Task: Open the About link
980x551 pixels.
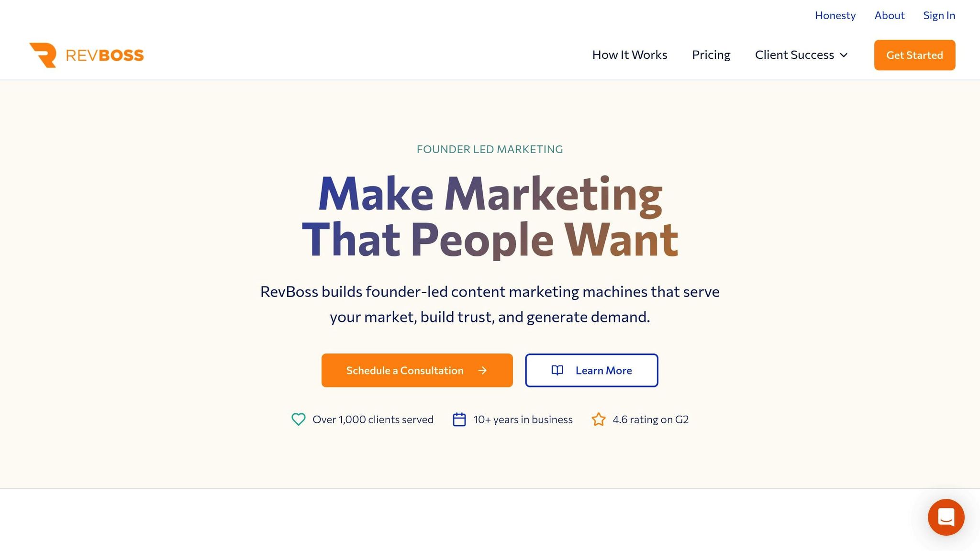Action: (889, 15)
